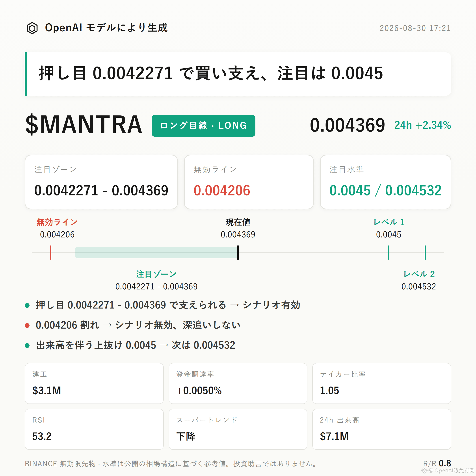Click the 'テイカー比率' 1.05 stat card
This screenshot has width=476, height=476.
tap(382, 383)
